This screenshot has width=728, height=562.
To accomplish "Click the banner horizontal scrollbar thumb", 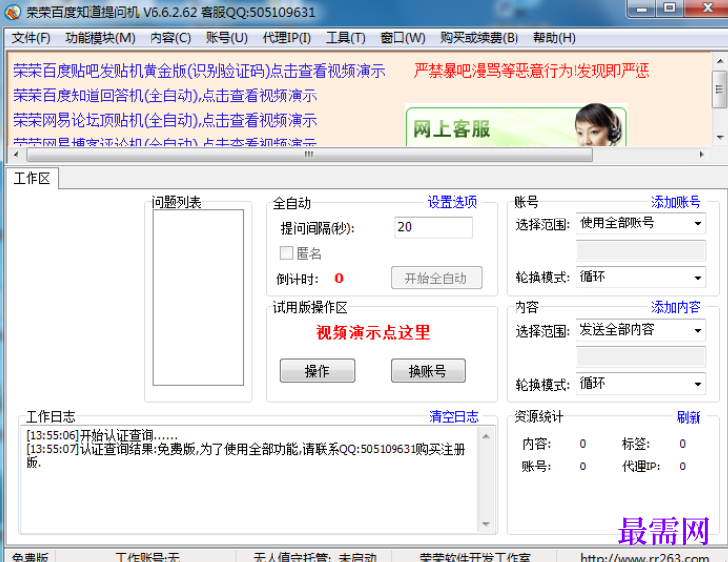I will coord(309,155).
